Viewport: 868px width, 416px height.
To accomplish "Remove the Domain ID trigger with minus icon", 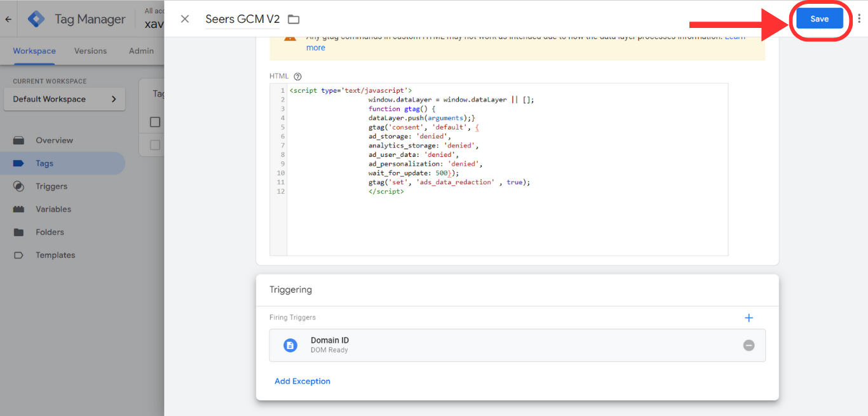I will [749, 345].
